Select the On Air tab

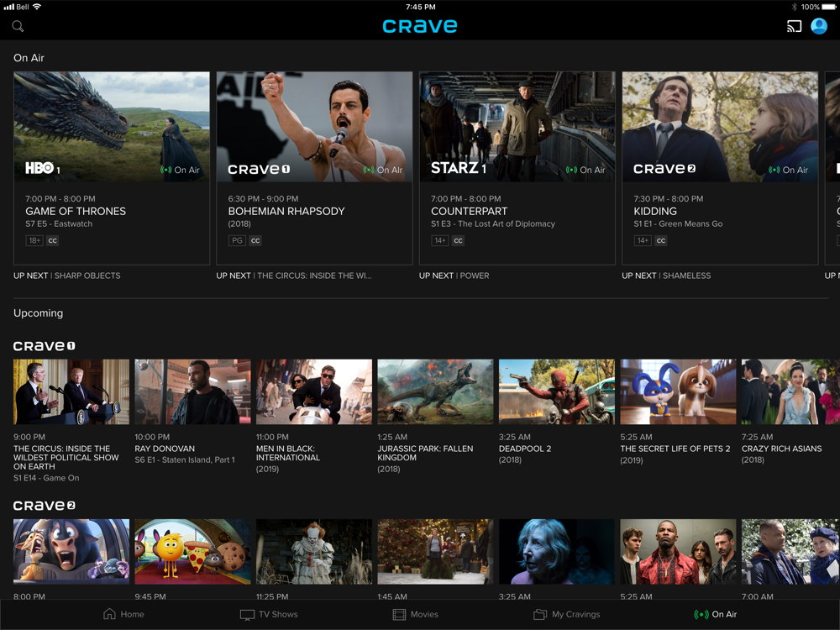point(716,614)
